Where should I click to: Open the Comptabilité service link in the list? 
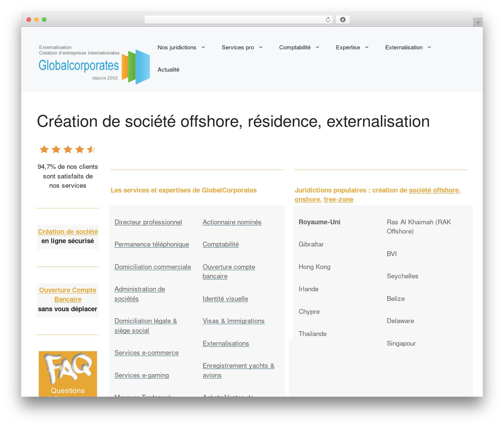point(220,244)
